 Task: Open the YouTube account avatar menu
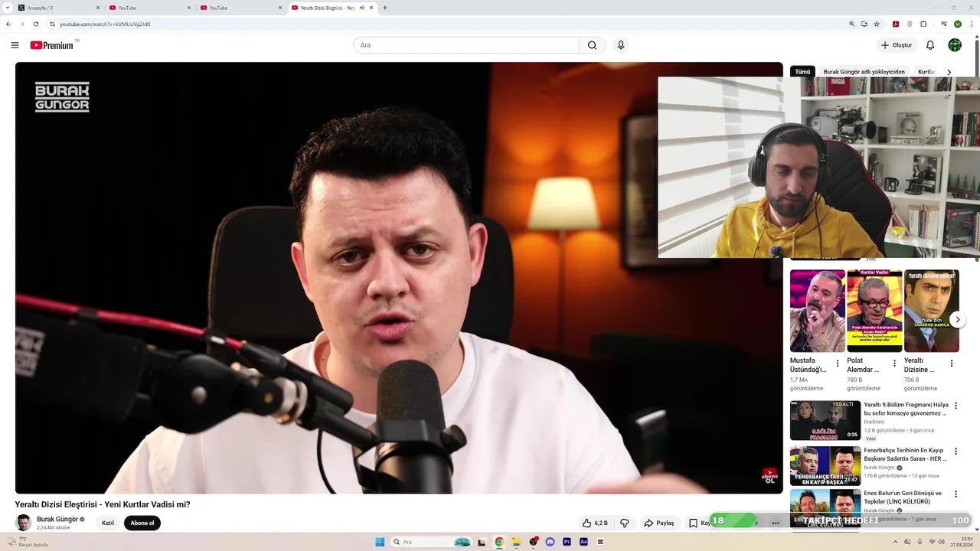point(955,45)
